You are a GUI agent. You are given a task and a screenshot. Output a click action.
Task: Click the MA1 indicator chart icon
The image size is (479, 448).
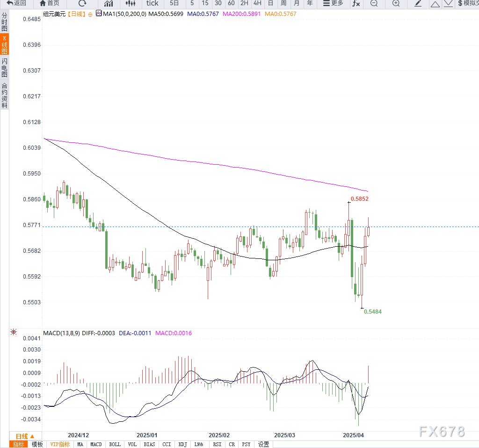99,13
